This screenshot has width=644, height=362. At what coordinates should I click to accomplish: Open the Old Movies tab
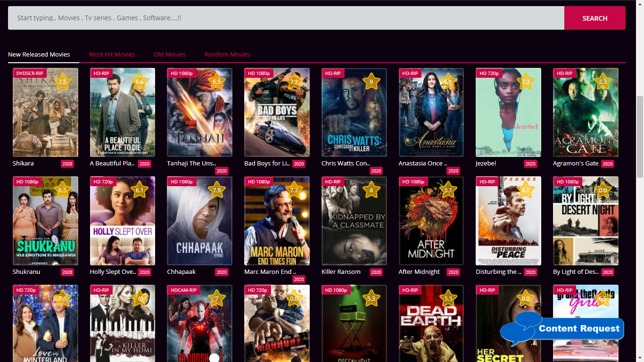click(x=170, y=55)
